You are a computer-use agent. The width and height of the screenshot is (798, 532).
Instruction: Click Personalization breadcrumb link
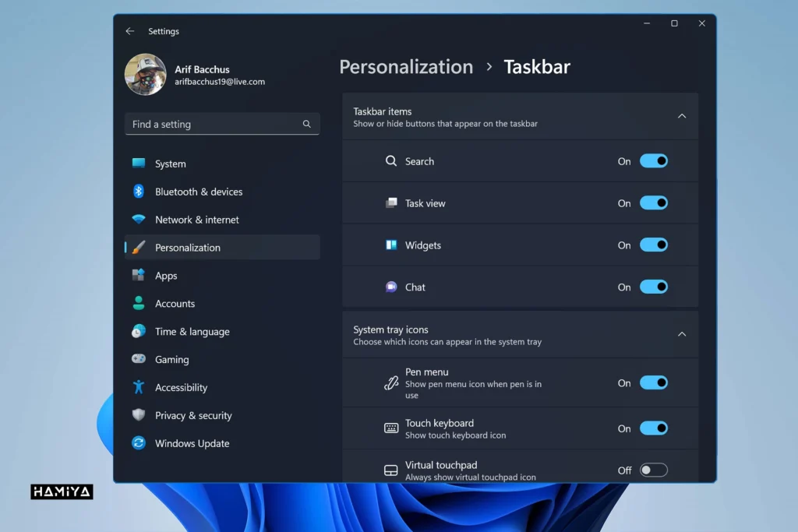pos(406,67)
